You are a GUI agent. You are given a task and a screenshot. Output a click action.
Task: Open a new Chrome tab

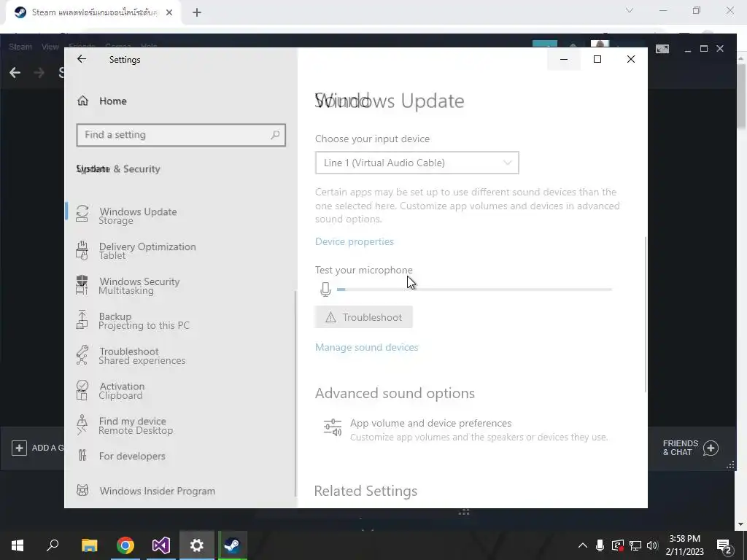197,12
